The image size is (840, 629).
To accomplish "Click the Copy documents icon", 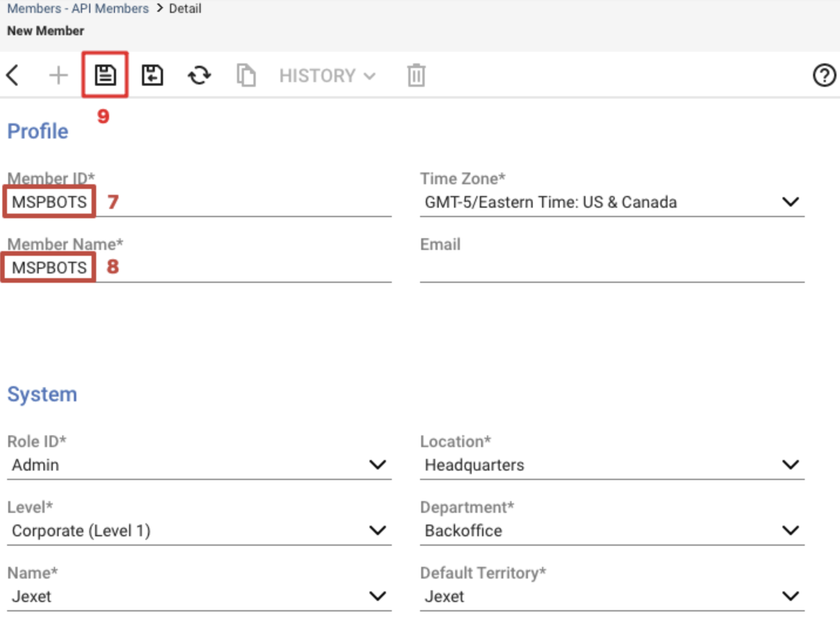I will pos(246,75).
